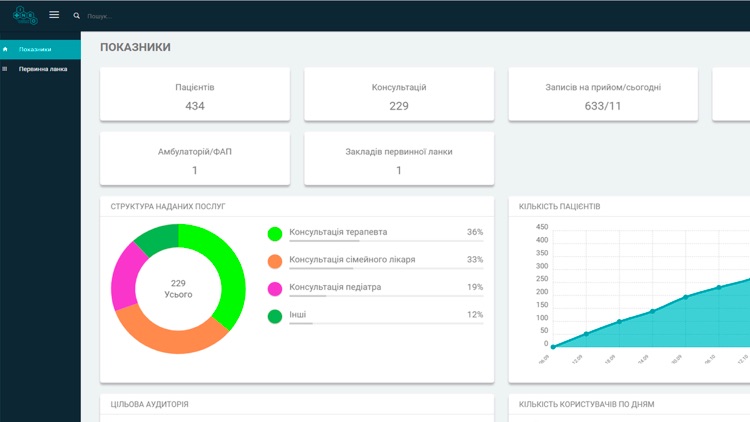Click Закладів первинної ланки card
This screenshot has width=750, height=422.
[x=399, y=159]
